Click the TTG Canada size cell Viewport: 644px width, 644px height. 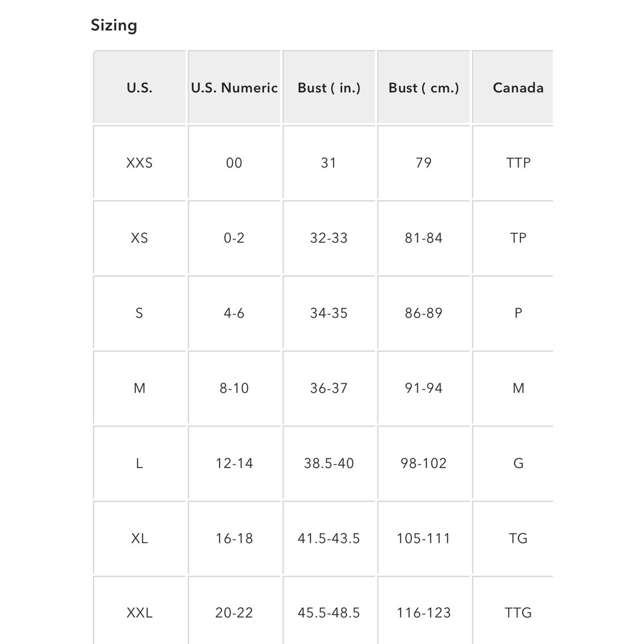(x=513, y=611)
